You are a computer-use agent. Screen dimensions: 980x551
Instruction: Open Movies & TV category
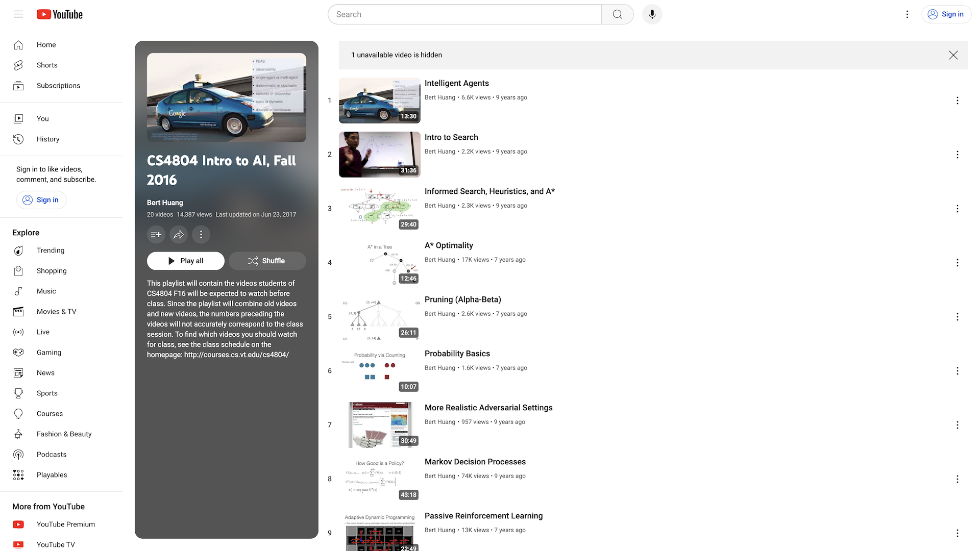61,312
